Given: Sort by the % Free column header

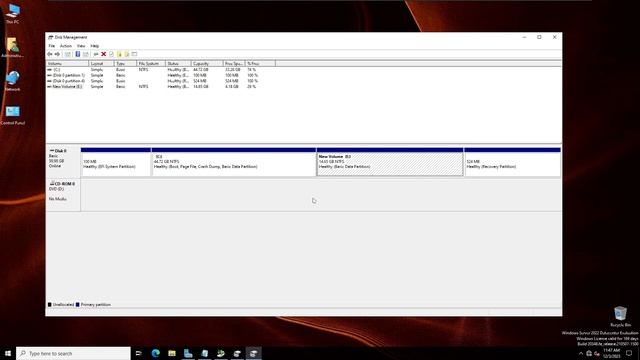Looking at the screenshot, I should tap(260, 64).
